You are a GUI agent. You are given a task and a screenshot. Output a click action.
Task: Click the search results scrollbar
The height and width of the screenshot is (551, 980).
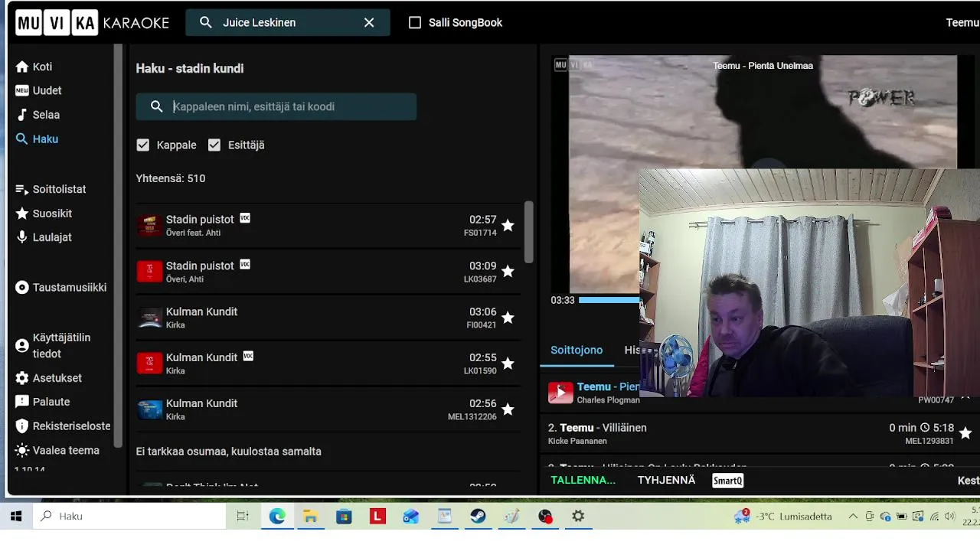(528, 232)
